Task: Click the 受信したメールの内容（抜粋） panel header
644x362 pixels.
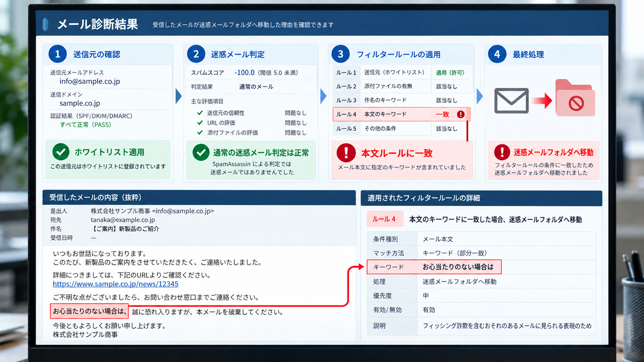Action: coord(199,197)
